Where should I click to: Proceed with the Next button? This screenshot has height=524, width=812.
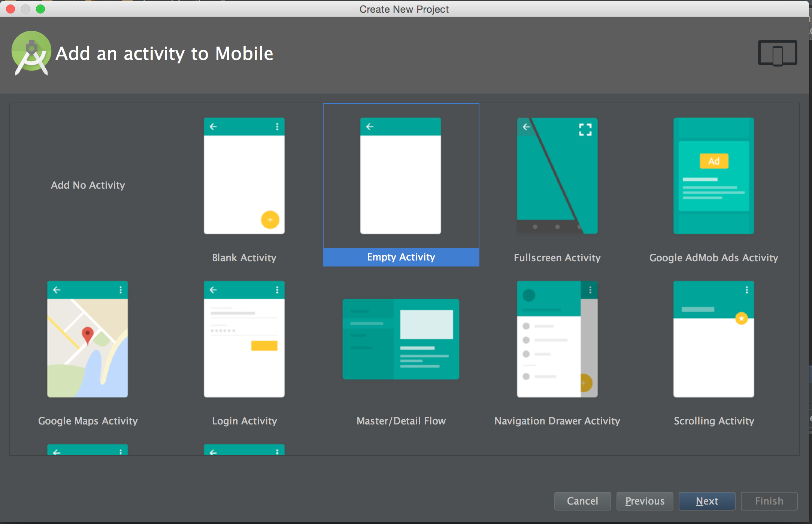(707, 501)
